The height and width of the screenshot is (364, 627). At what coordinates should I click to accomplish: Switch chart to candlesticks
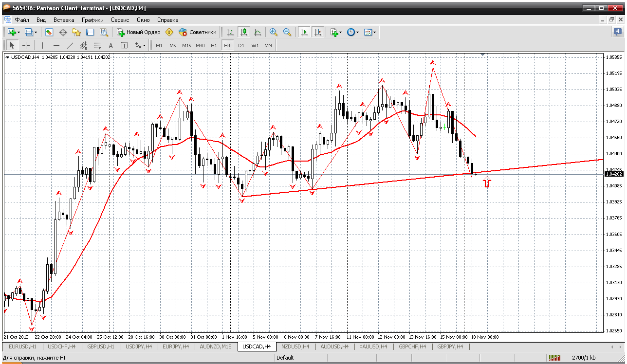point(244,32)
